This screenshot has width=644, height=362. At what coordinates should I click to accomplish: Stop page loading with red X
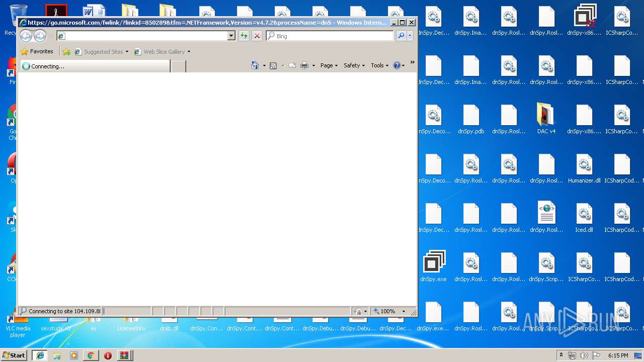257,36
